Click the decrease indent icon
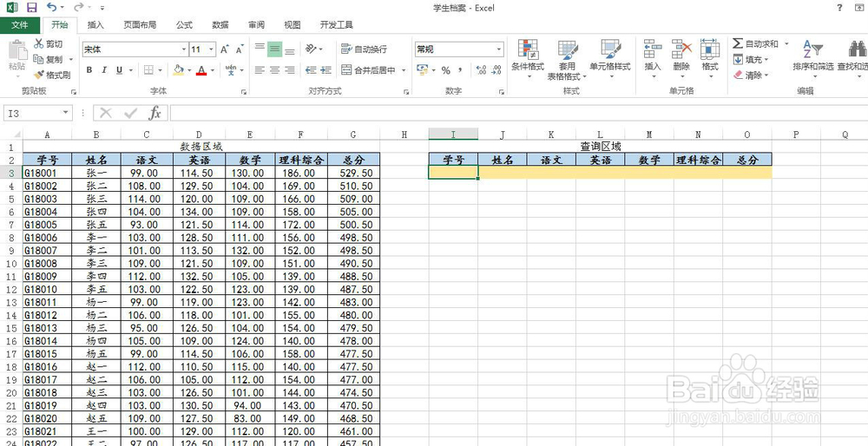The width and height of the screenshot is (868, 446). (311, 70)
